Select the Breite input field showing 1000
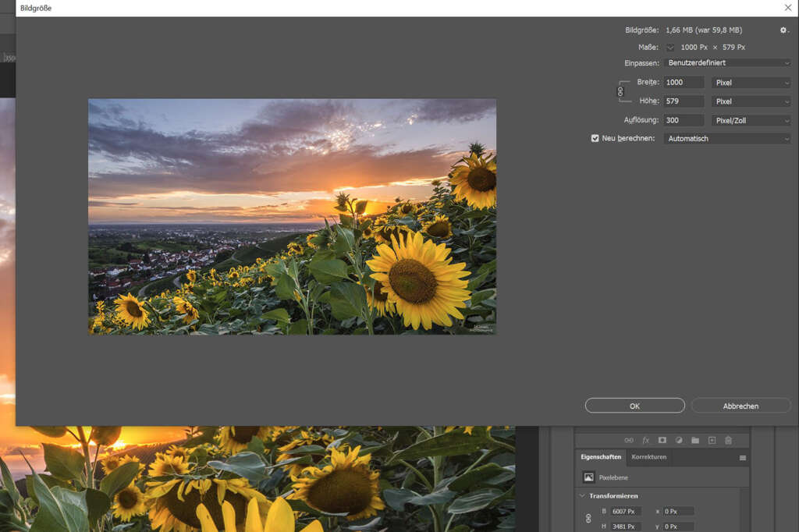The width and height of the screenshot is (799, 532). pos(683,82)
